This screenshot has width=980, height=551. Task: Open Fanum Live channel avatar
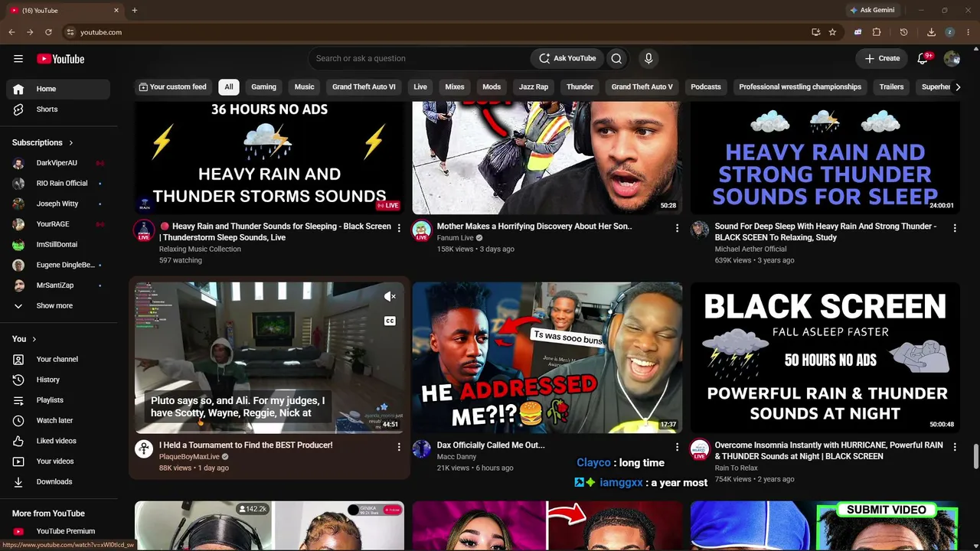(422, 230)
